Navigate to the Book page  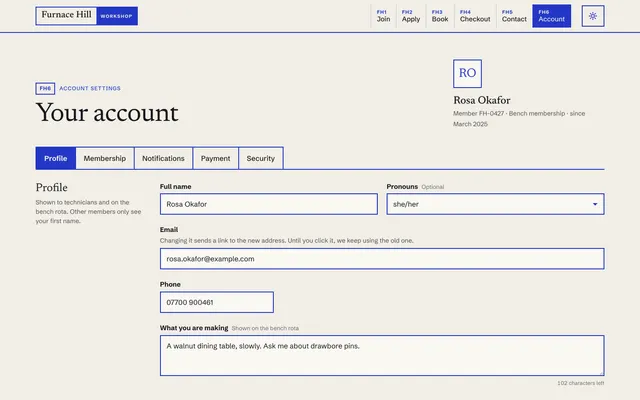pos(440,16)
